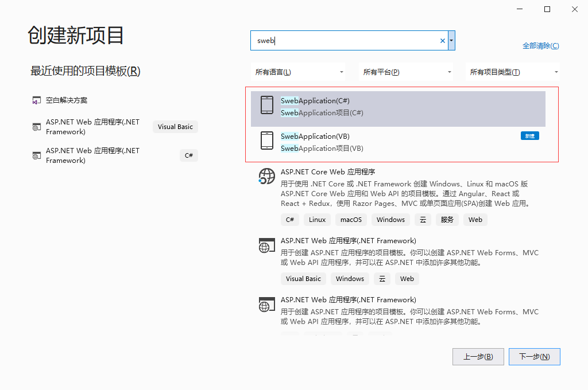The height and width of the screenshot is (390, 588).
Task: Open the recent 空白解决方案 template
Action: click(67, 100)
